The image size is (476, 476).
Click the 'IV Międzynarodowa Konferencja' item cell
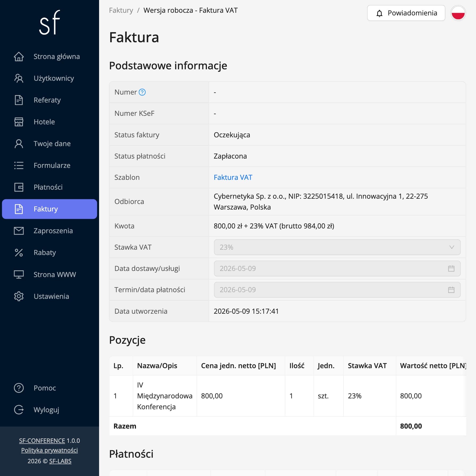coord(165,396)
